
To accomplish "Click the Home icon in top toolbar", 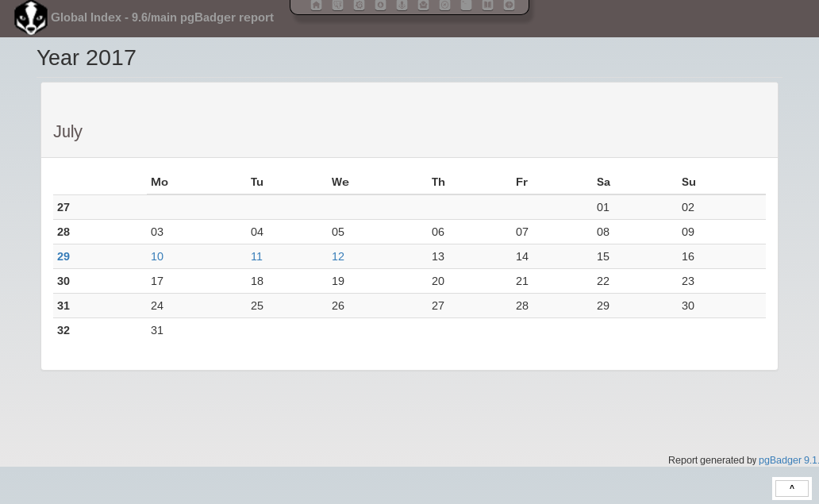I will coord(316,6).
